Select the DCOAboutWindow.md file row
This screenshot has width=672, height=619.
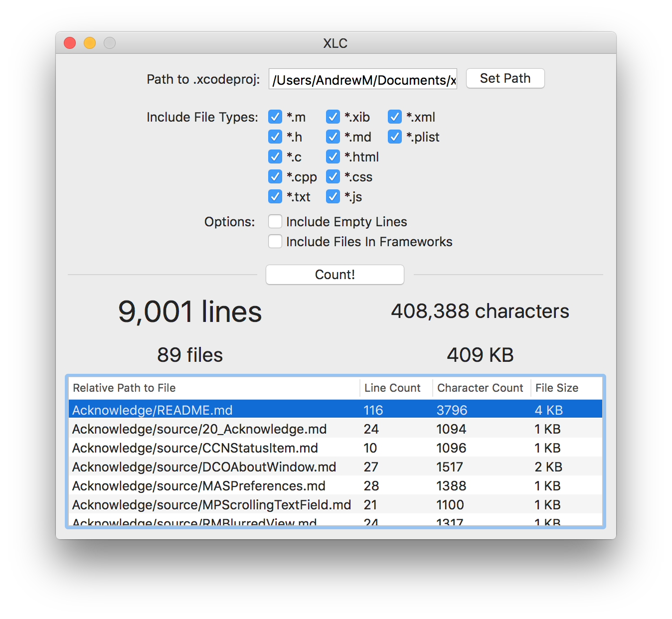(336, 467)
